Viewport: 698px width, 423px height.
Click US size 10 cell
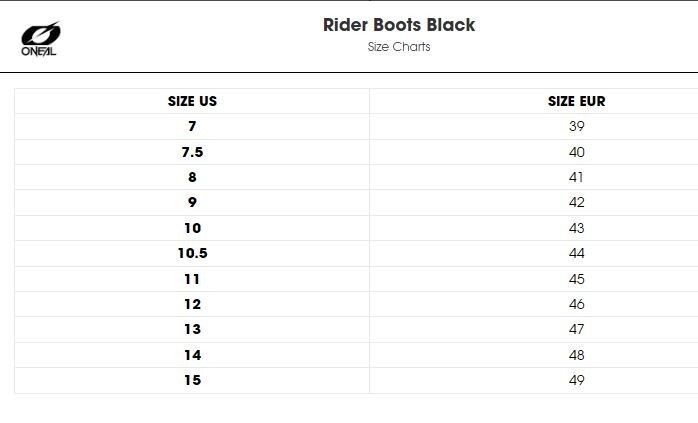point(192,228)
